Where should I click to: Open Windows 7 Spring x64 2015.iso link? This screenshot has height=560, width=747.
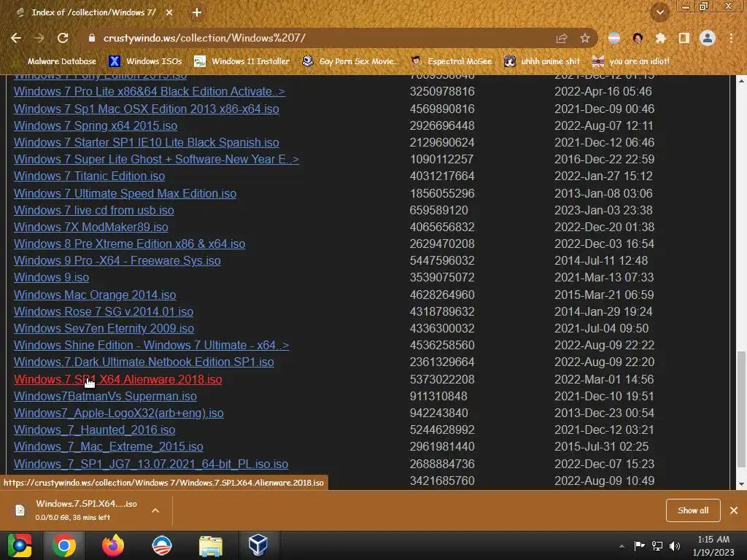click(x=96, y=125)
